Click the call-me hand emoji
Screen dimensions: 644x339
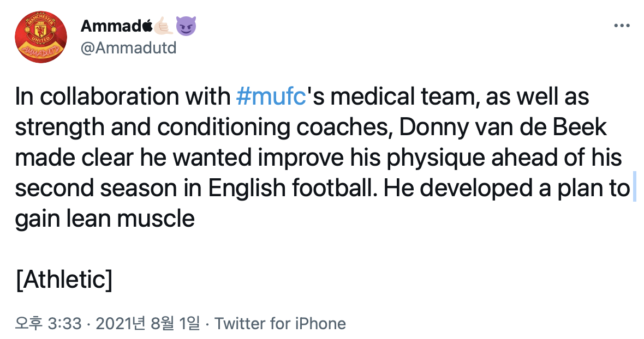(x=163, y=26)
